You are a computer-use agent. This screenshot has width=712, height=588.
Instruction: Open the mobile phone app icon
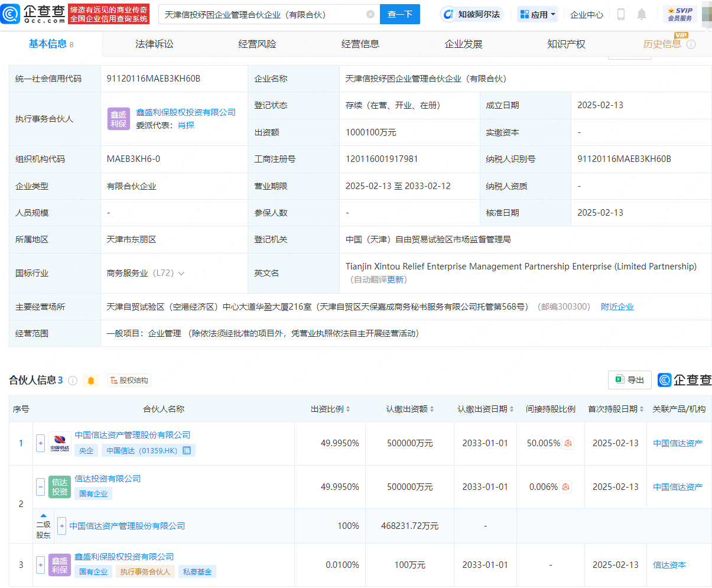(x=620, y=14)
